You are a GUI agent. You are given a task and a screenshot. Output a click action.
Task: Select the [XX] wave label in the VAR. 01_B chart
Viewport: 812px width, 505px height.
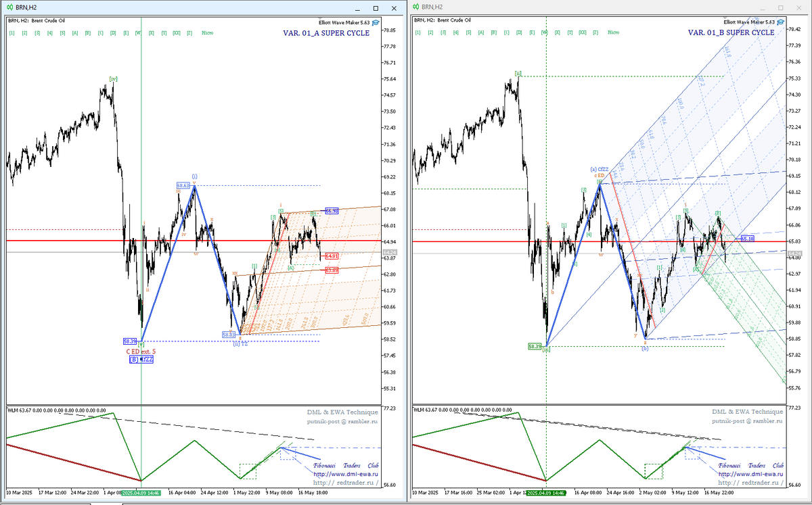tap(583, 32)
